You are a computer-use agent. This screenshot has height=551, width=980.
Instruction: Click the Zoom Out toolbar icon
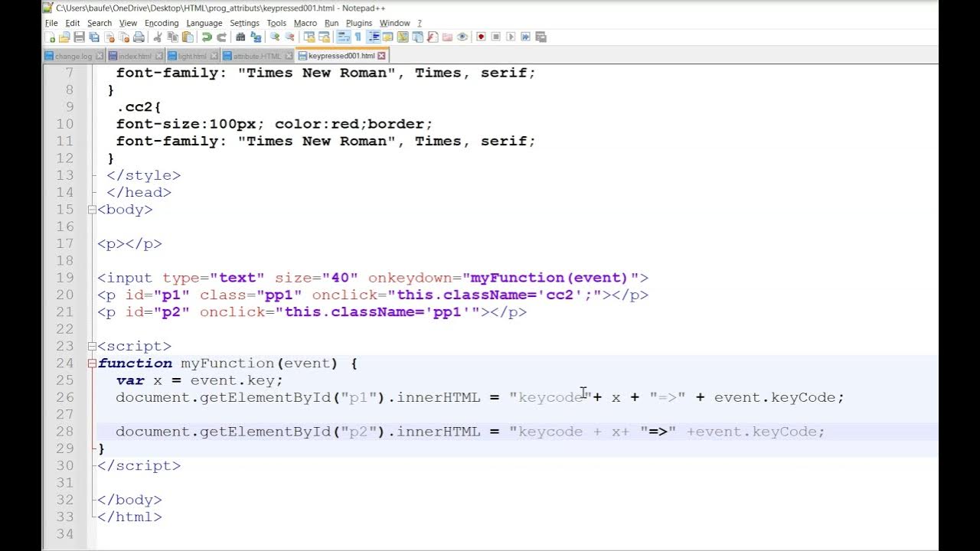[x=289, y=37]
